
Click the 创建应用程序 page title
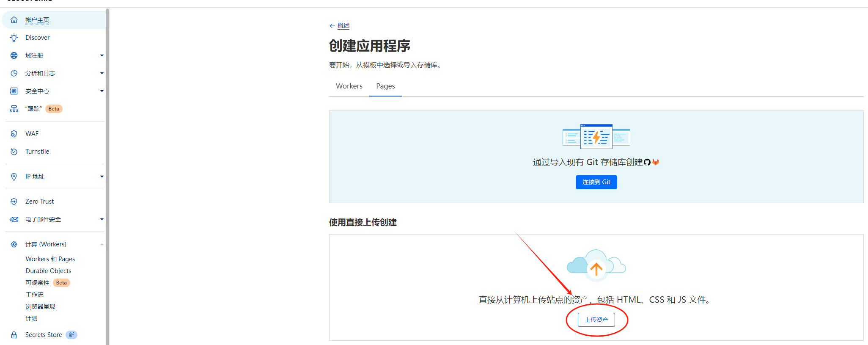[x=370, y=46]
